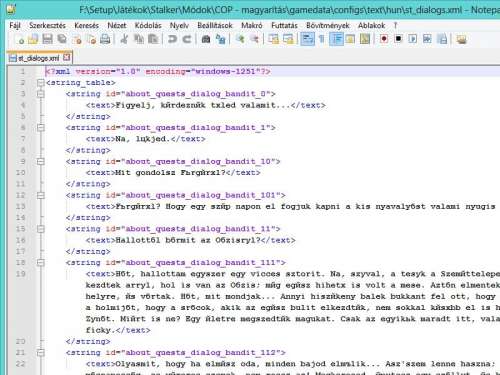
Task: Collapse the string_table fold on line 2
Action: click(41, 83)
